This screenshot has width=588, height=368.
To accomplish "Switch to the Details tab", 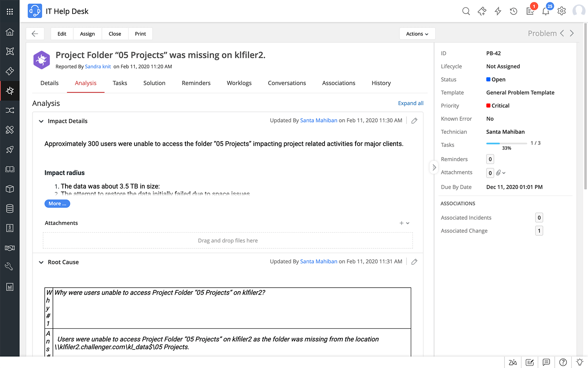I will 49,83.
